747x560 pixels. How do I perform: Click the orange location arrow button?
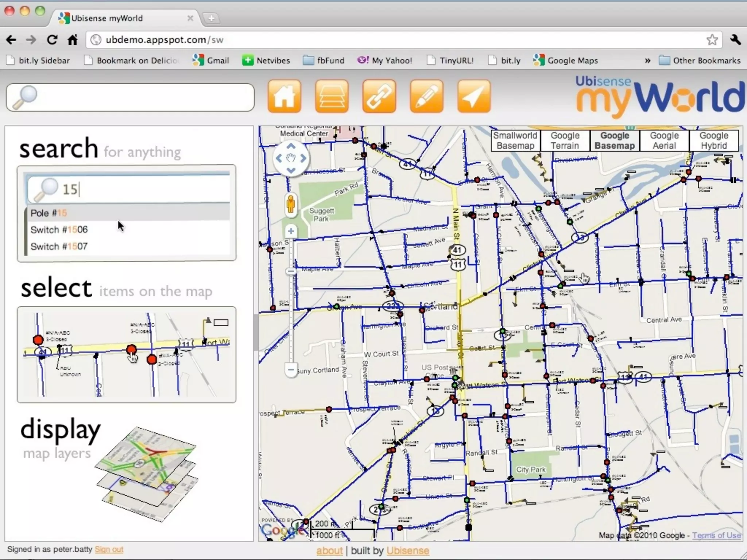pyautogui.click(x=473, y=96)
